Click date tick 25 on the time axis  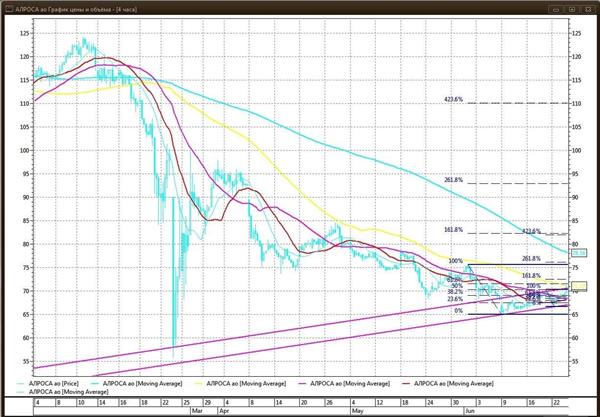(186, 402)
